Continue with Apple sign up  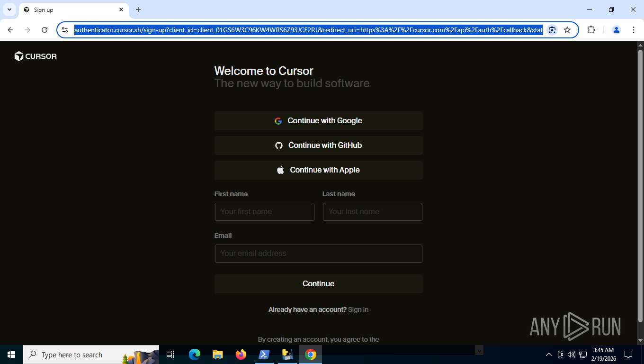(x=319, y=170)
